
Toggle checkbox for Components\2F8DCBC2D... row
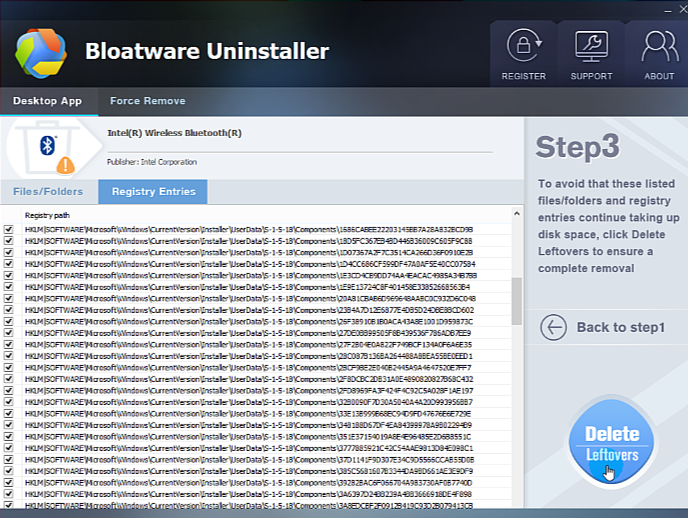[8, 379]
